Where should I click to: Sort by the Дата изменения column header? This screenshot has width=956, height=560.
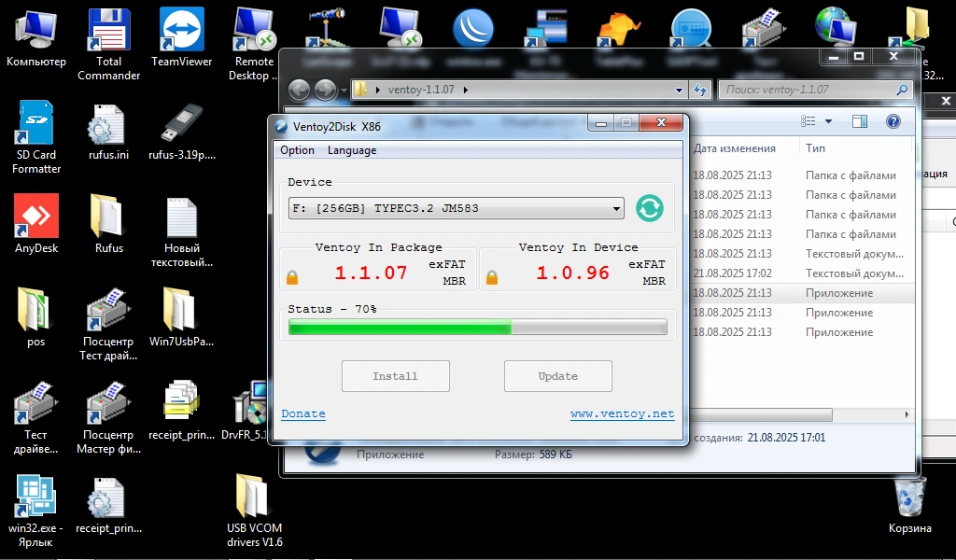point(734,148)
